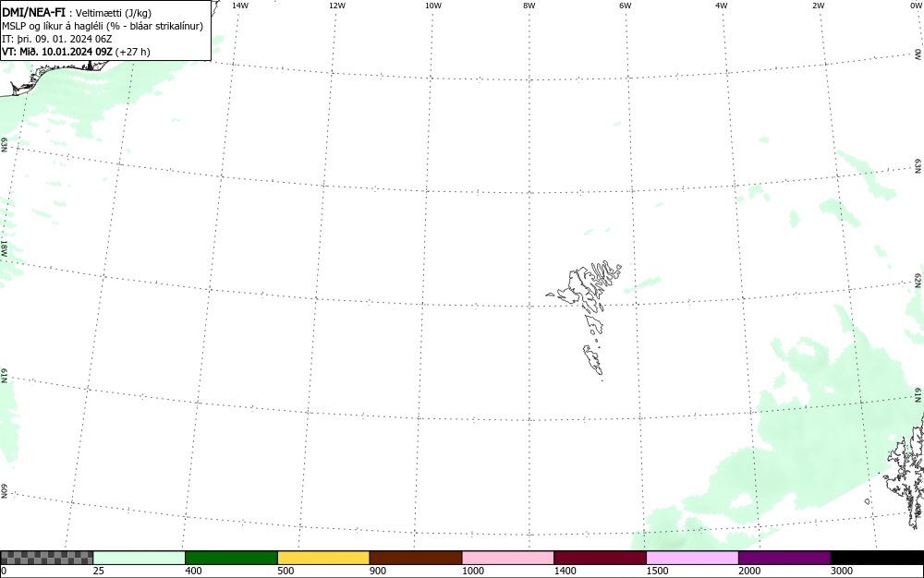The image size is (924, 578).
Task: Click the "6W" longitude label
Action: 626,6
